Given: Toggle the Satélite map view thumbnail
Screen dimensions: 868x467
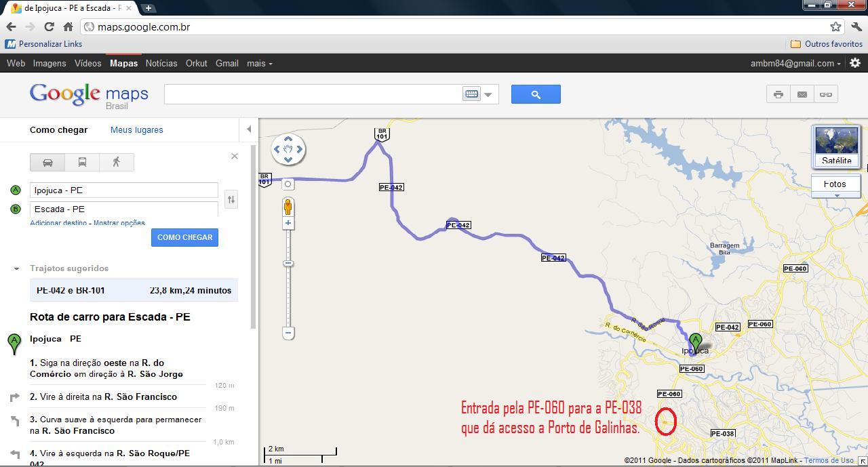Looking at the screenshot, I should point(836,146).
